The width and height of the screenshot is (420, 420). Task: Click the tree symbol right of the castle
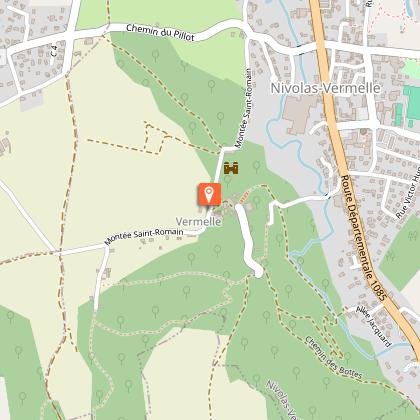pyautogui.click(x=256, y=166)
